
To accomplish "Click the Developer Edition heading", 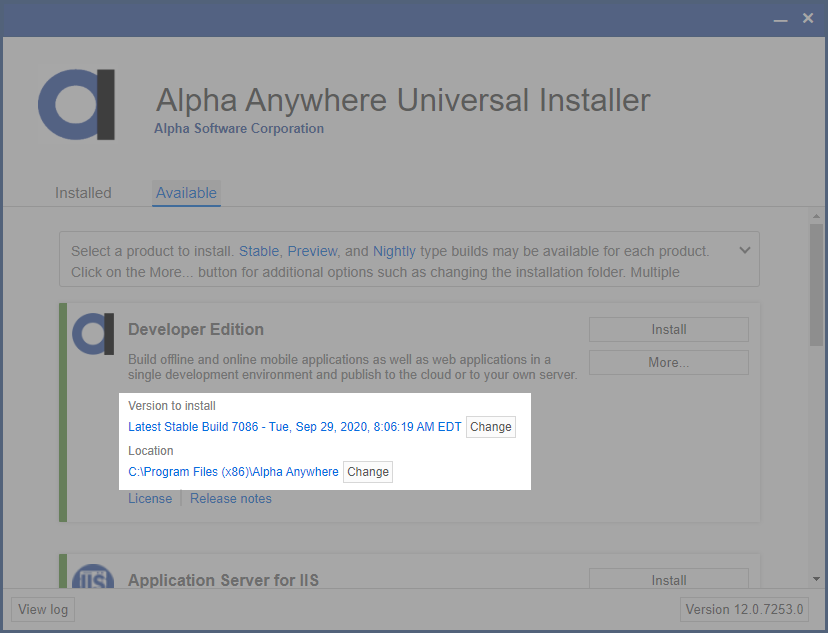I will tap(196, 329).
